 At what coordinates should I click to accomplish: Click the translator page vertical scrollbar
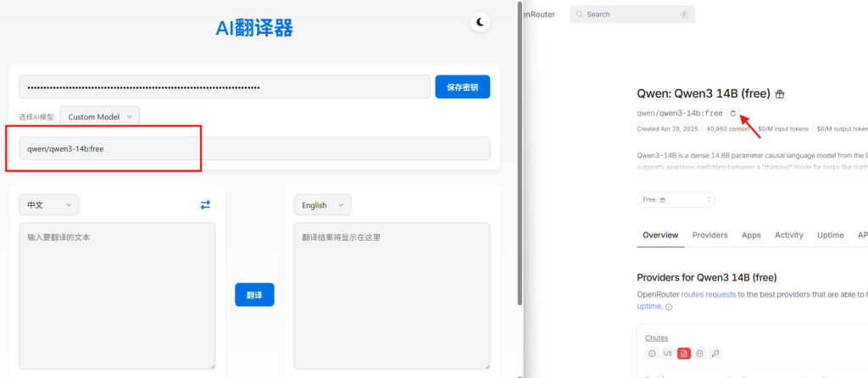pos(520,153)
